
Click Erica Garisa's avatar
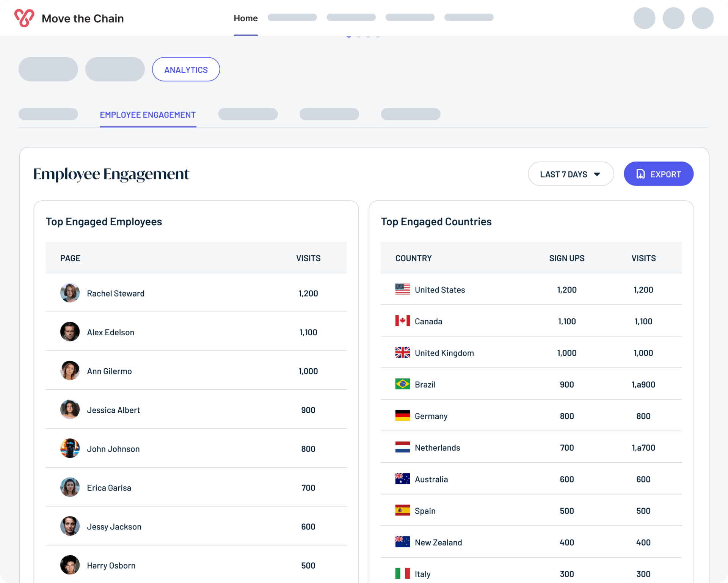pos(70,487)
